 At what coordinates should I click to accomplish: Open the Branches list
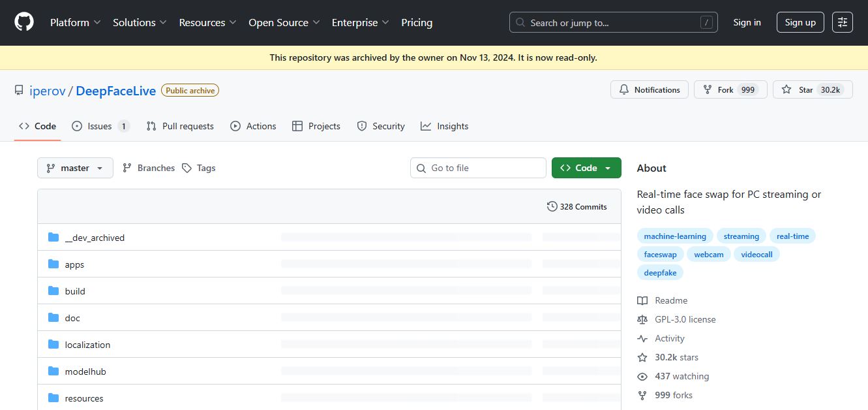(x=149, y=168)
